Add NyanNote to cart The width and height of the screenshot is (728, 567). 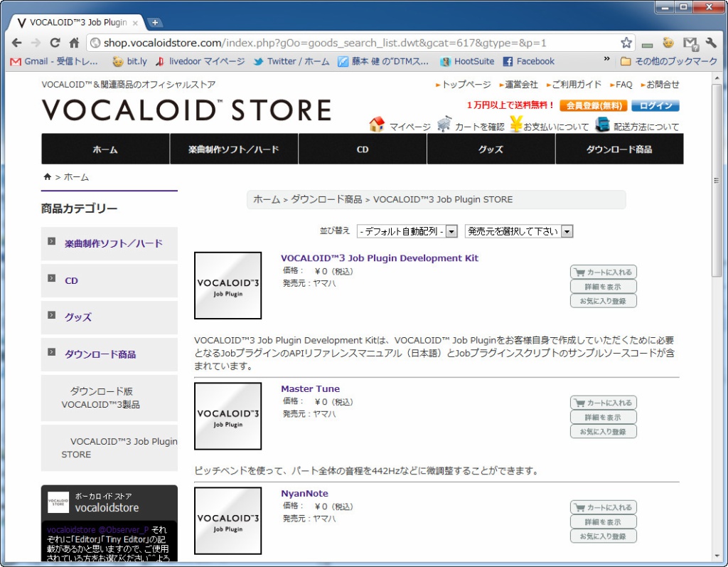pos(603,507)
